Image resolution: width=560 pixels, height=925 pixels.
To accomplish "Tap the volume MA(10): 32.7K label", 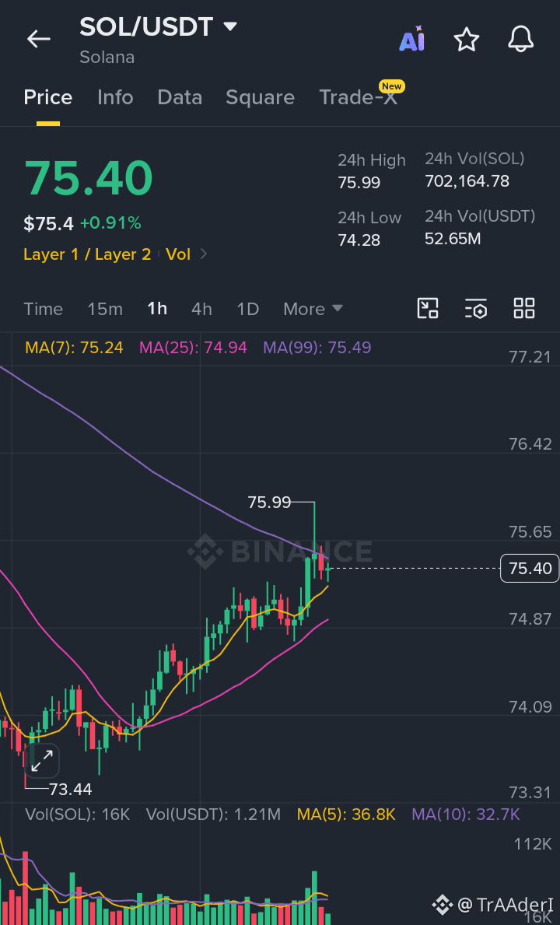I will pyautogui.click(x=466, y=814).
